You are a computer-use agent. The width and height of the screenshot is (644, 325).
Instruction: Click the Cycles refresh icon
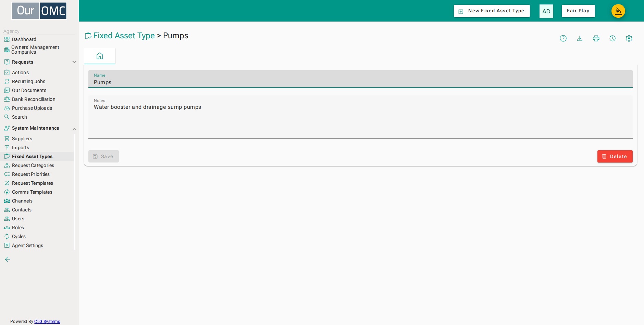pyautogui.click(x=7, y=236)
